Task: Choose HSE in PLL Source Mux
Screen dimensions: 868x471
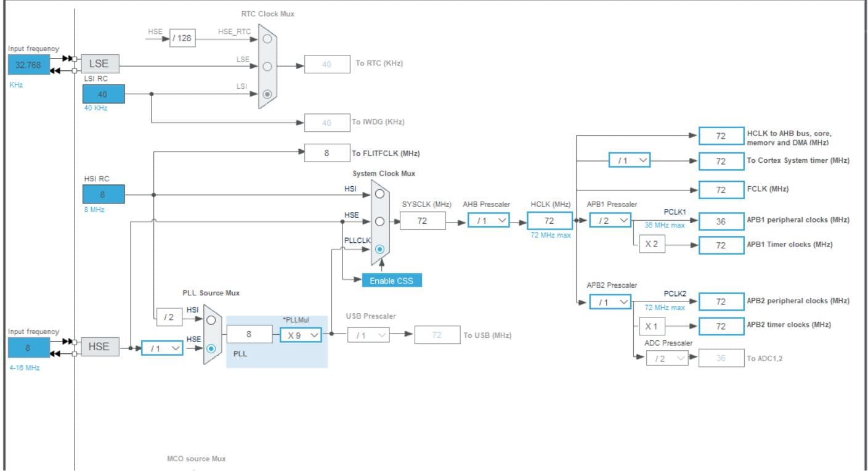Action: [x=211, y=348]
